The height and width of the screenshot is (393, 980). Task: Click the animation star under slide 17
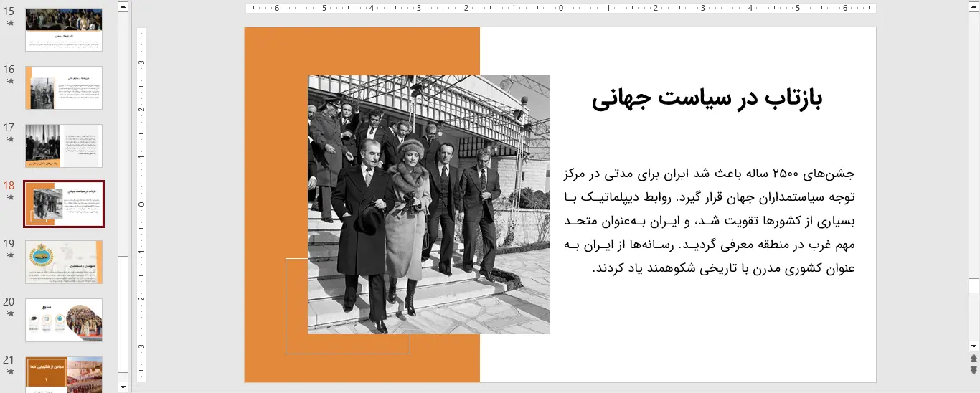tap(10, 139)
